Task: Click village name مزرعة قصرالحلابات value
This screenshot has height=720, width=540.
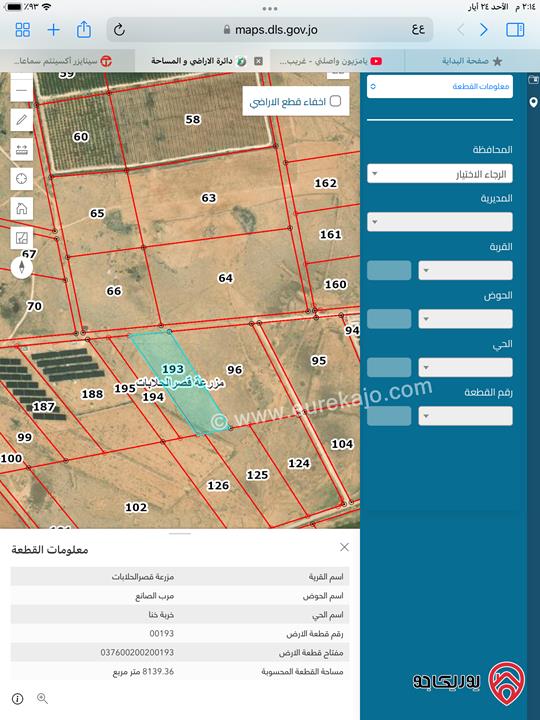Action: 143,577
